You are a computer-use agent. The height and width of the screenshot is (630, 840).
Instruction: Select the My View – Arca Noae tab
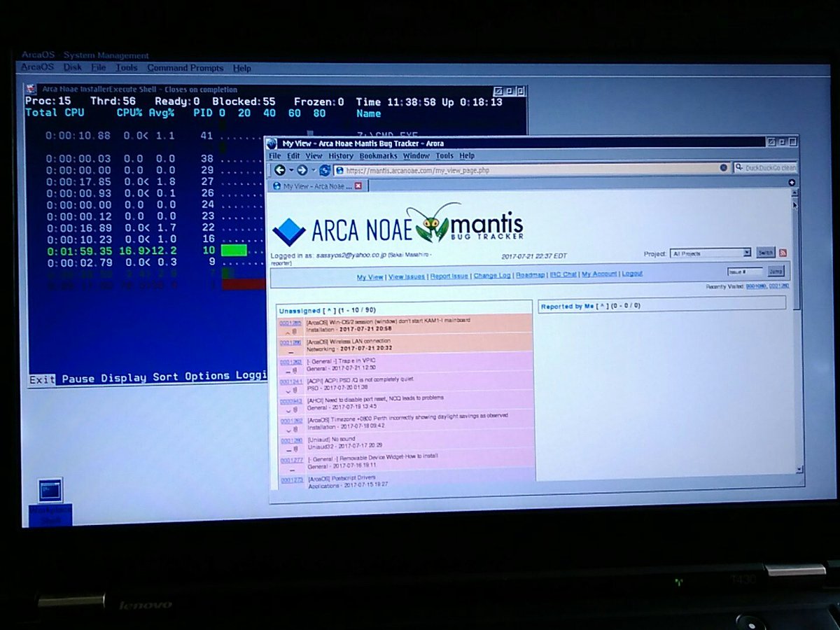(317, 185)
